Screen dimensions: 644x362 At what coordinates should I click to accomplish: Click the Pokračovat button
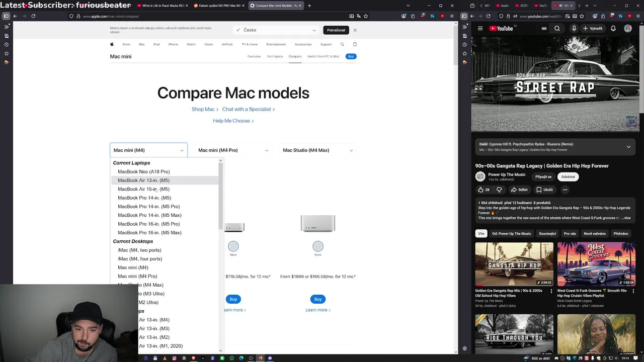336,30
